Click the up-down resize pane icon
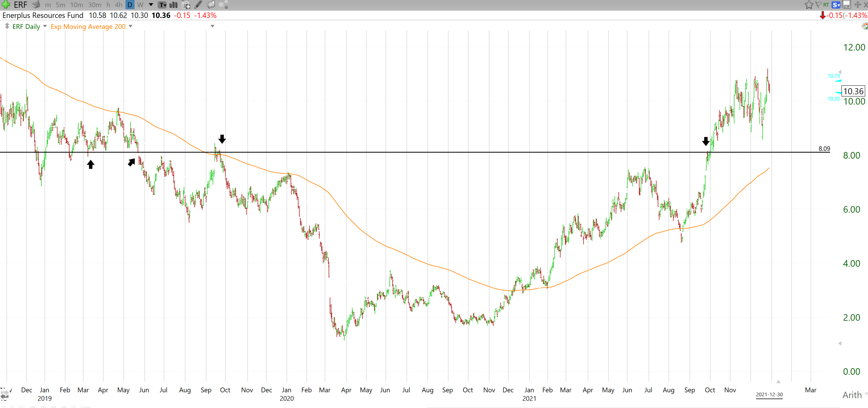This screenshot has height=408, width=868. [x=7, y=26]
